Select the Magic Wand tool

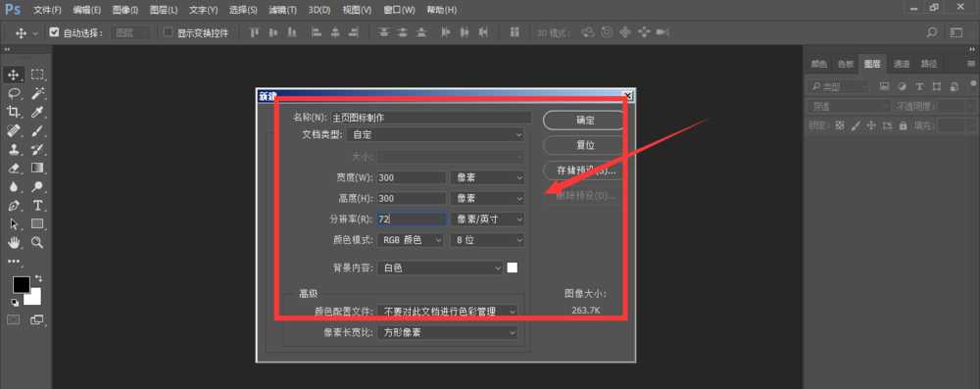coord(37,93)
